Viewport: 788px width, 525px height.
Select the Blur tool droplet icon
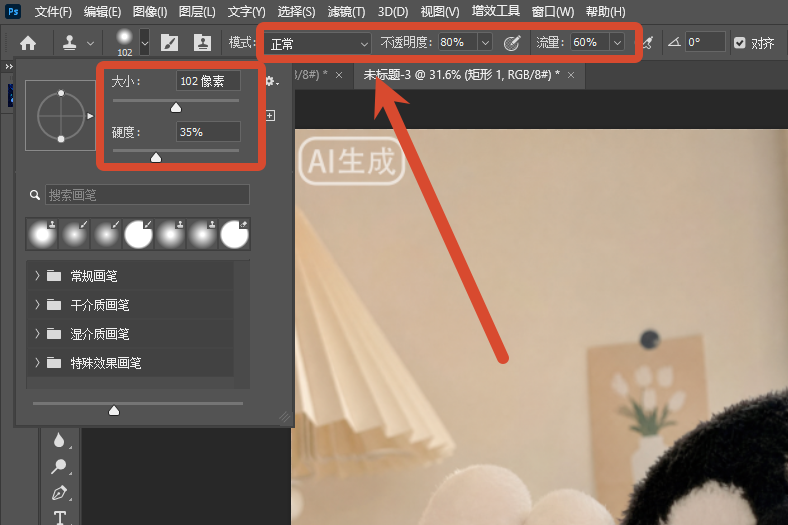coord(59,440)
